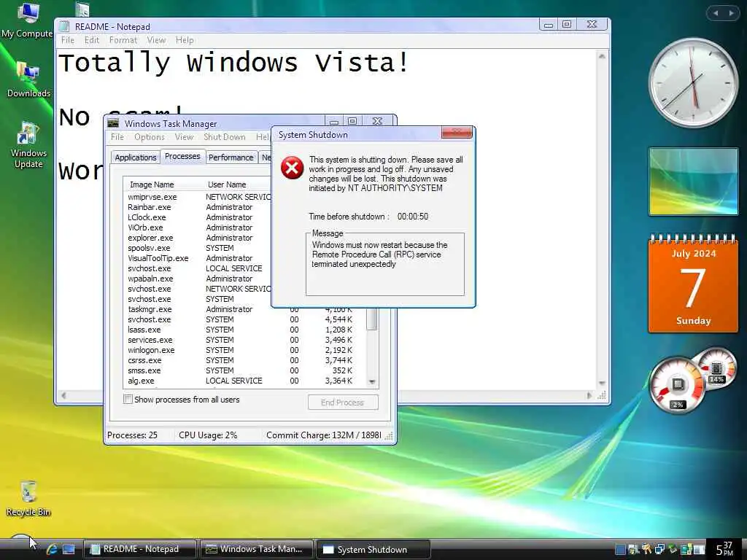Click the Show Desktop quick launch icon
Image resolution: width=747 pixels, height=560 pixels.
pos(69,549)
